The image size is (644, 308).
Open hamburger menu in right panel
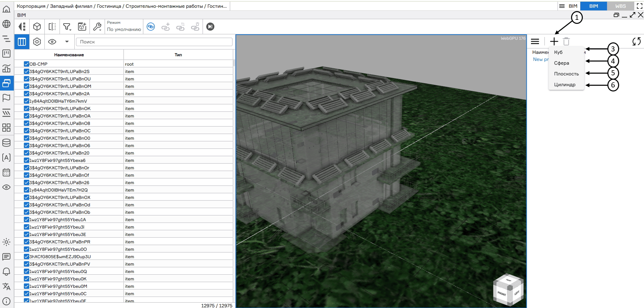pyautogui.click(x=535, y=41)
